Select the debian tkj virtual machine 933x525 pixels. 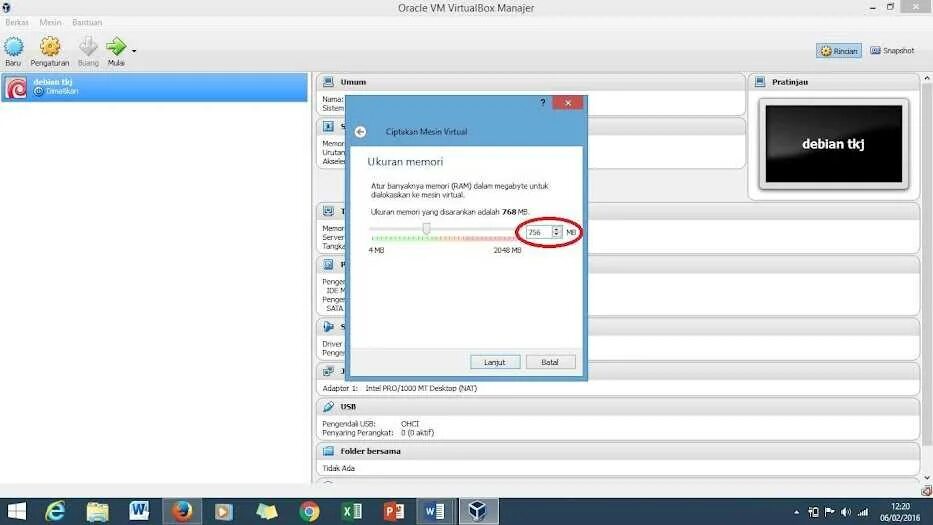[x=155, y=88]
